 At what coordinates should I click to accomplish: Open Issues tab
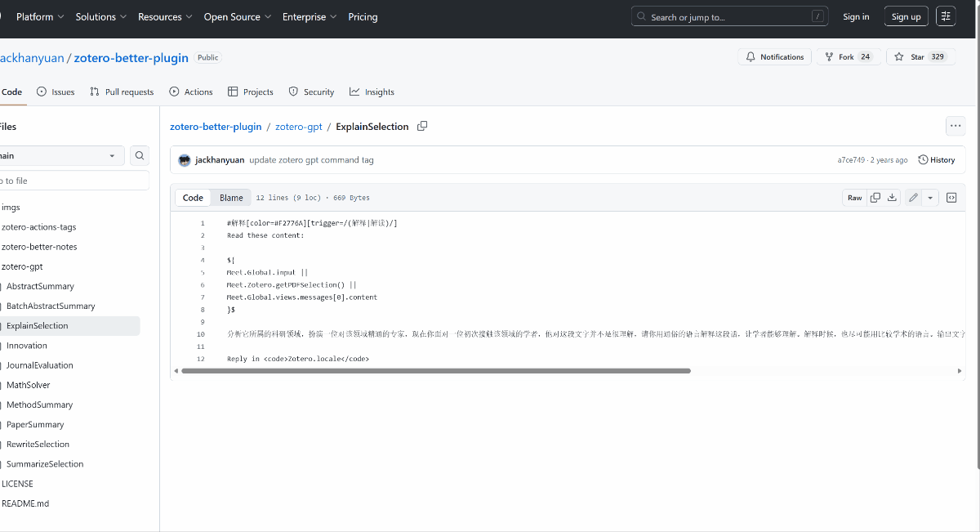56,92
